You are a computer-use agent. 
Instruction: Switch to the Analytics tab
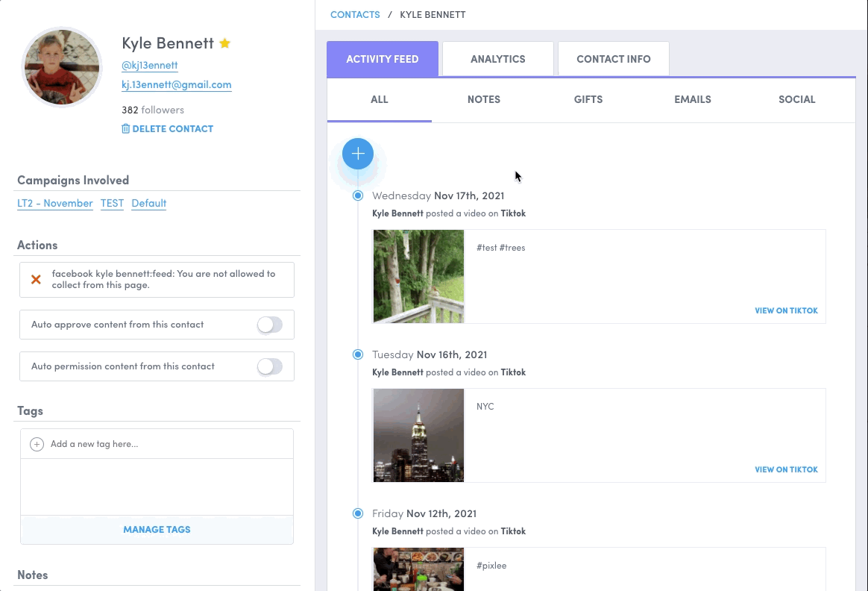pos(497,59)
